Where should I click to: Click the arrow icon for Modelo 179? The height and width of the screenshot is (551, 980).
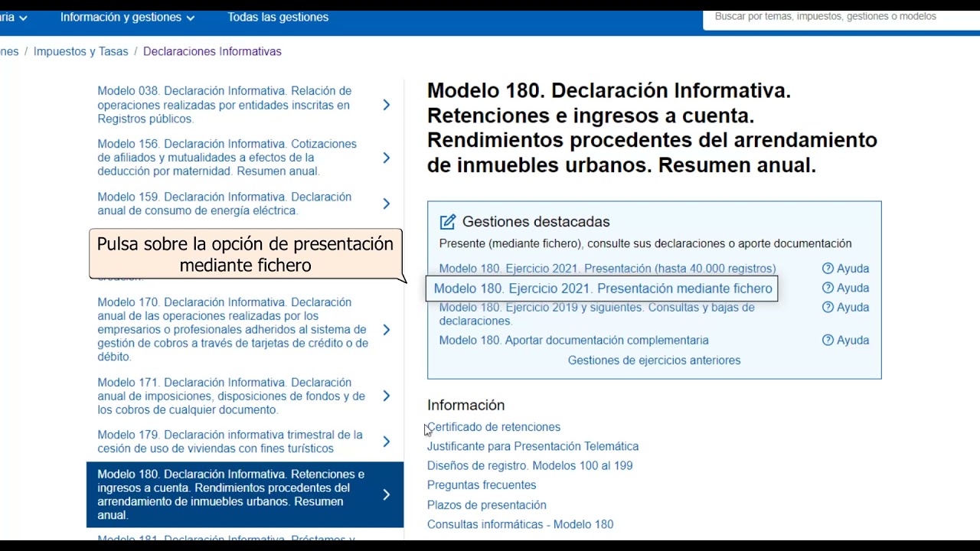point(387,442)
